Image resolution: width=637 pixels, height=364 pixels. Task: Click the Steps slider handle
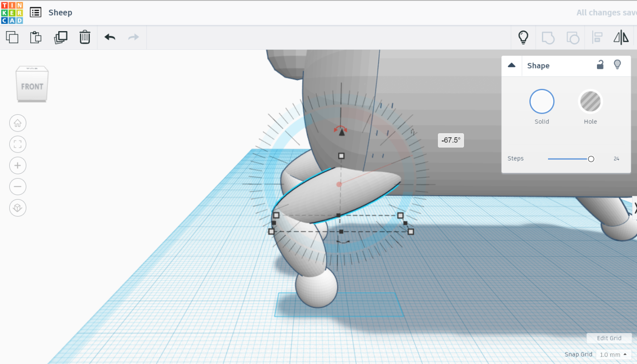click(x=591, y=159)
